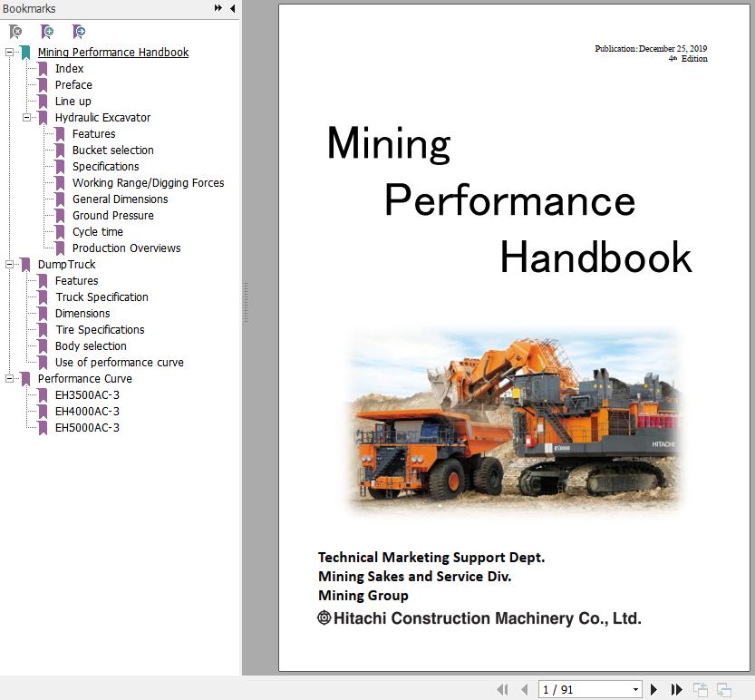Click the Technical Marketing Support Dept. line
755x700 pixels.
[x=431, y=558]
